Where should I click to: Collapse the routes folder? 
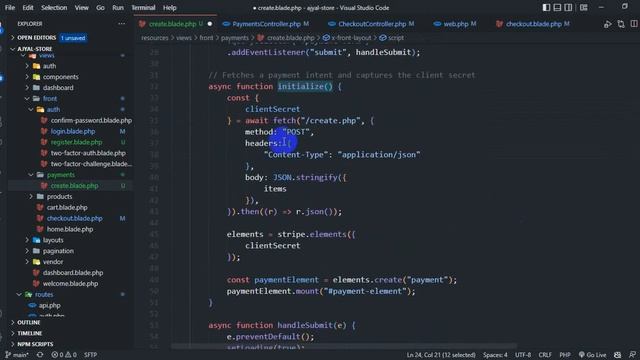(44, 294)
